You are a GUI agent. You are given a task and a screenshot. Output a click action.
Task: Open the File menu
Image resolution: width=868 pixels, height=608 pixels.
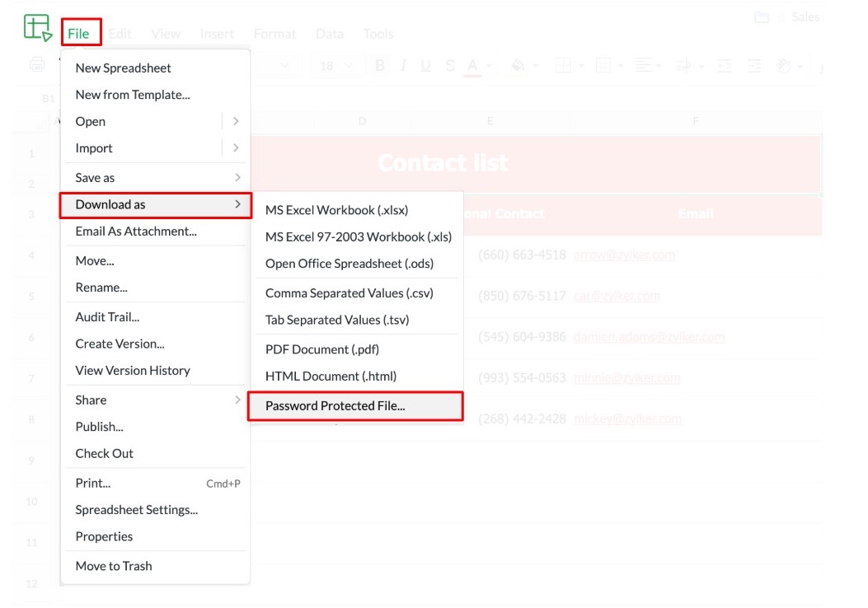click(x=78, y=33)
